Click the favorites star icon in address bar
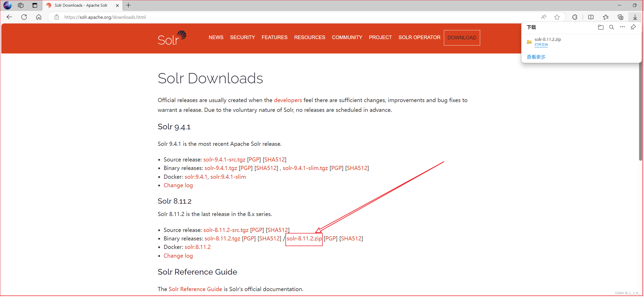 [557, 17]
